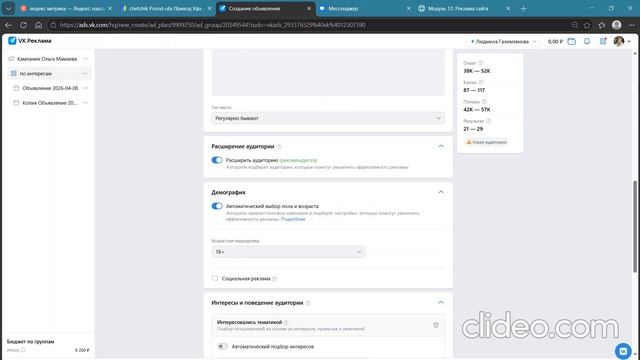This screenshot has width=640, height=360.
Task: Click the info icon above 42K — 57K
Action: [484, 102]
